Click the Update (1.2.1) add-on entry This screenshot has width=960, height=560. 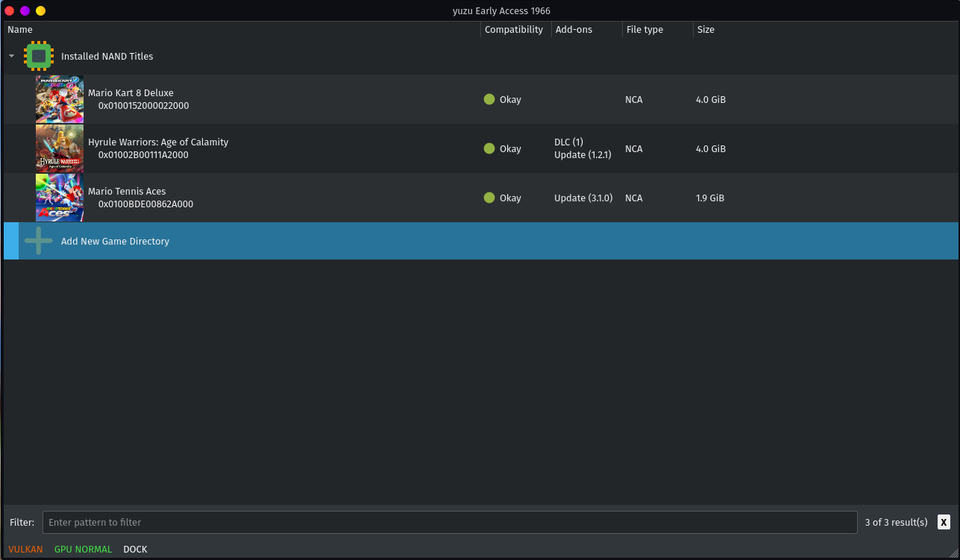pyautogui.click(x=583, y=155)
